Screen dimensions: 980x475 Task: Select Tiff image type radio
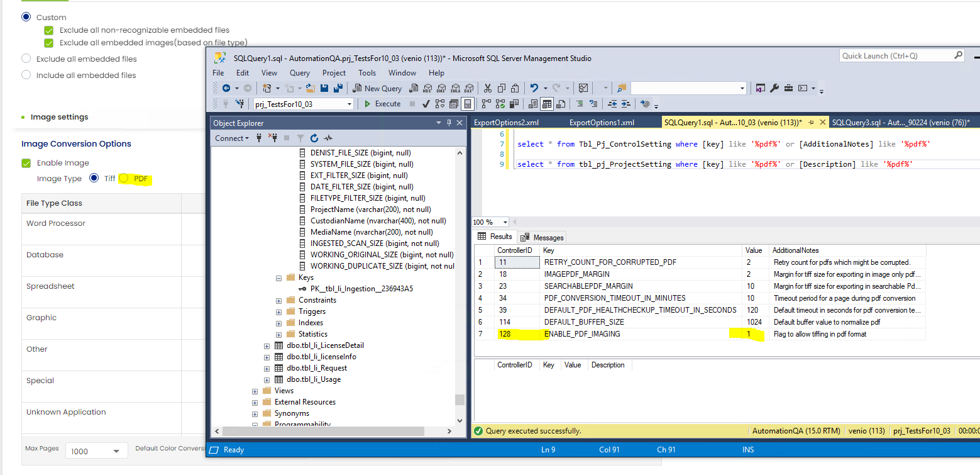pos(94,178)
